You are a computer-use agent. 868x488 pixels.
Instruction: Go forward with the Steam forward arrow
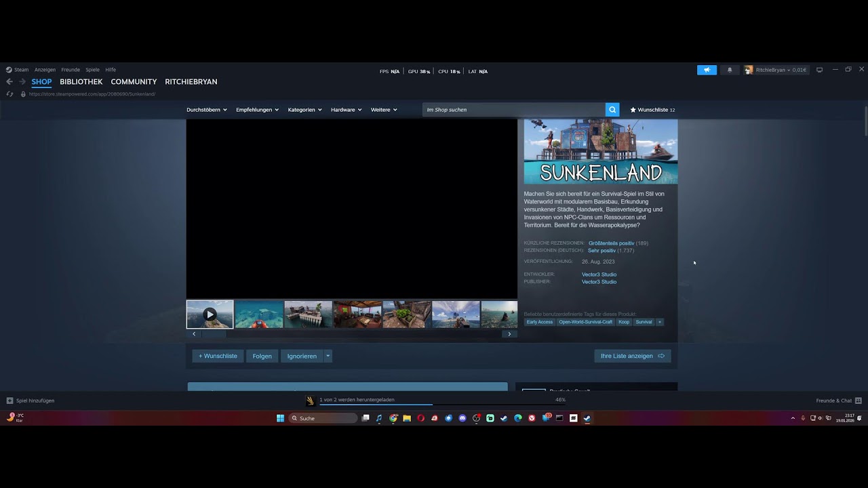pyautogui.click(x=22, y=82)
